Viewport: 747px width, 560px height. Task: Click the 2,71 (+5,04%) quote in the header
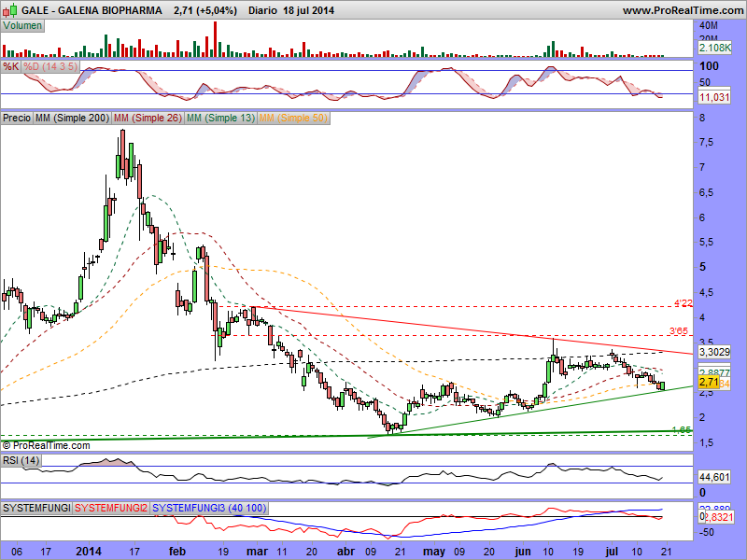tap(205, 10)
